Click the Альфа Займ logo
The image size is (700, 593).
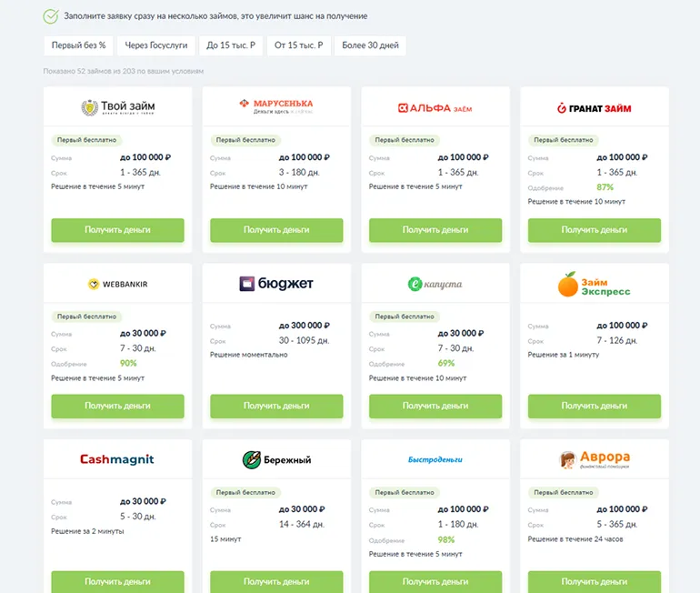click(435, 108)
